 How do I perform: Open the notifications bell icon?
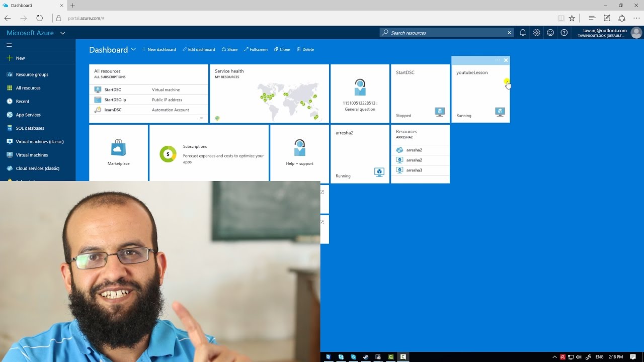pyautogui.click(x=523, y=33)
